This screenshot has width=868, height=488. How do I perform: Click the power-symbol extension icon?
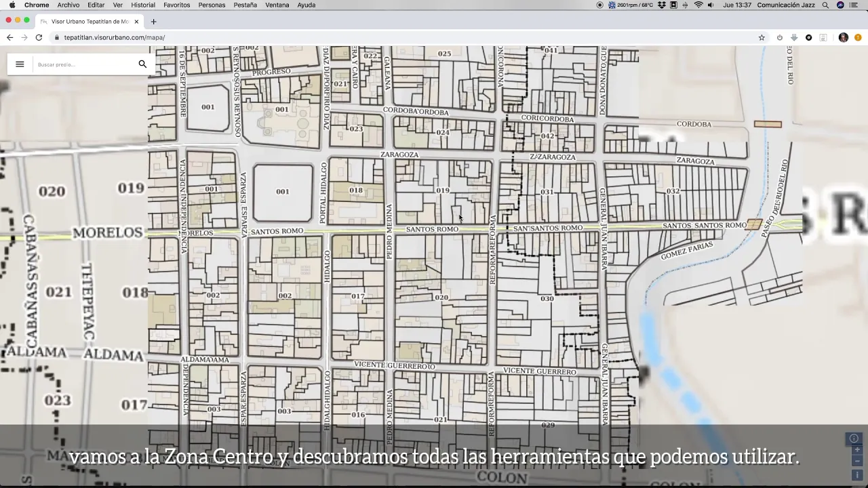point(780,37)
